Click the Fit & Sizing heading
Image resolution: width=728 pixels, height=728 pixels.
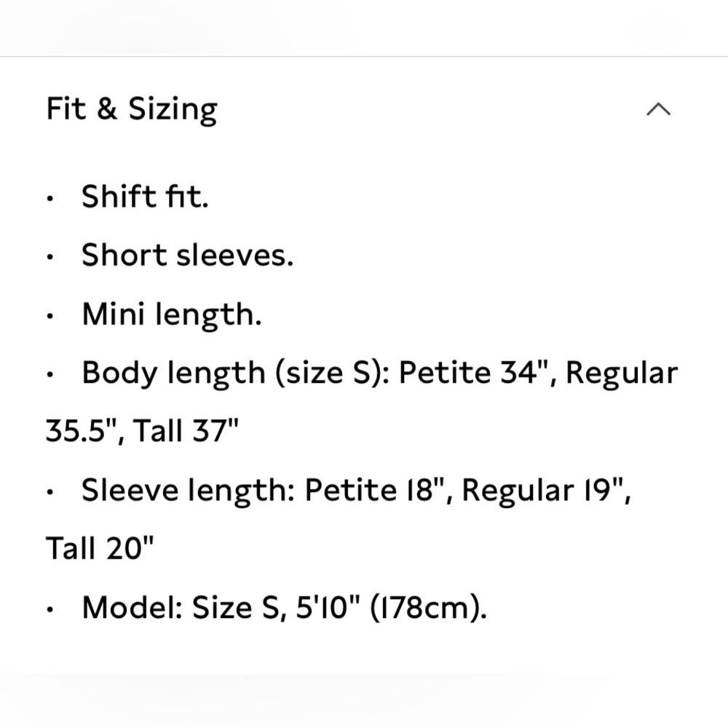pyautogui.click(x=132, y=110)
